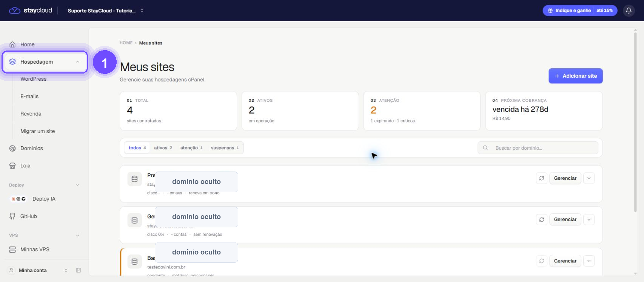Image resolution: width=644 pixels, height=282 pixels.
Task: Refresh the testedovini.com.br site
Action: [x=542, y=261]
